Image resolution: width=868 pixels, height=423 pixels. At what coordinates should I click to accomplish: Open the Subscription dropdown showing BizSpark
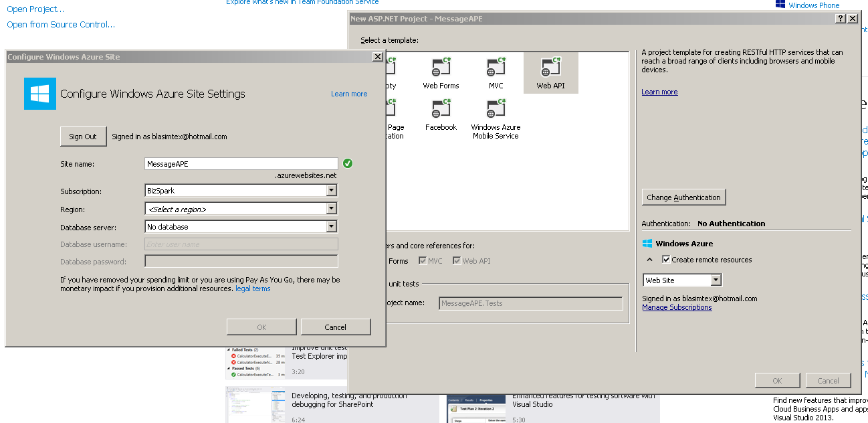pos(331,191)
